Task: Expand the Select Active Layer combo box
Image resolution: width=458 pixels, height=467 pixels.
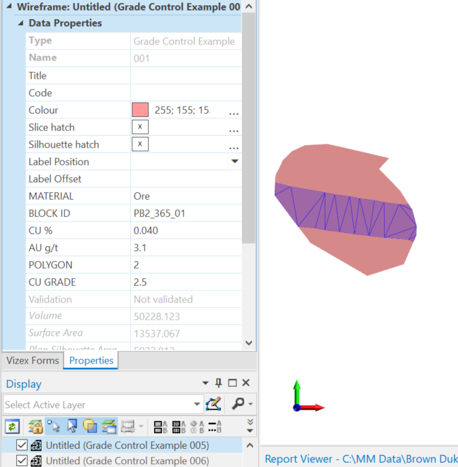Action: [197, 404]
